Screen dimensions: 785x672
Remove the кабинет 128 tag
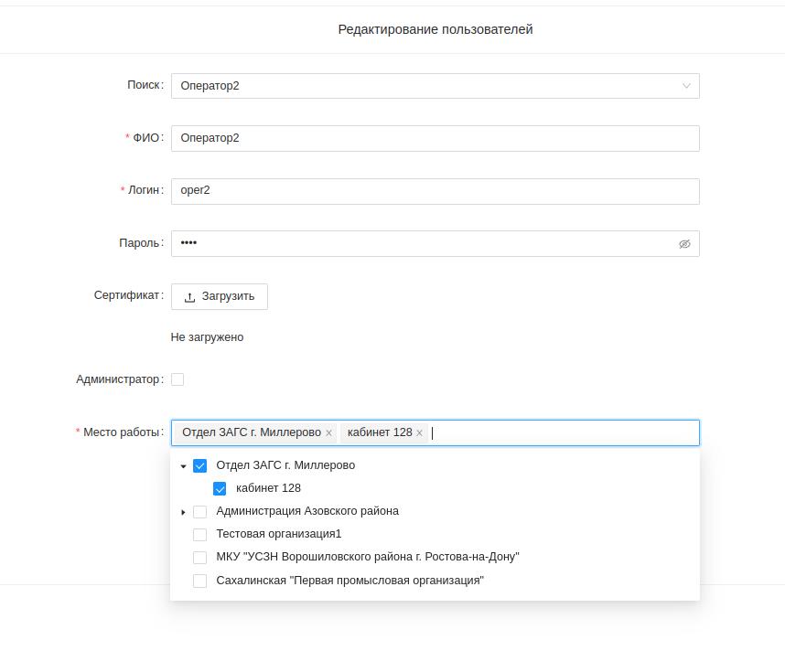click(x=419, y=433)
